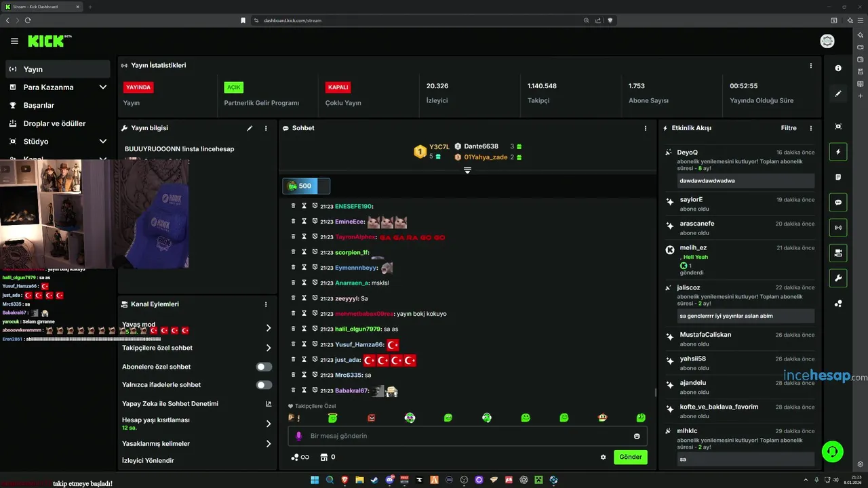Click the info icon in right sidebar
868x488 pixels.
[838, 68]
